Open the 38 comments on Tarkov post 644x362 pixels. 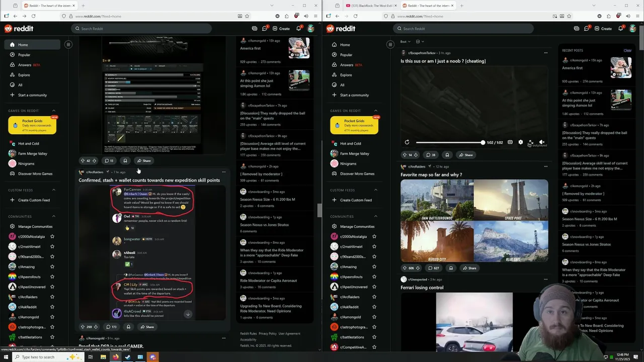(x=432, y=155)
